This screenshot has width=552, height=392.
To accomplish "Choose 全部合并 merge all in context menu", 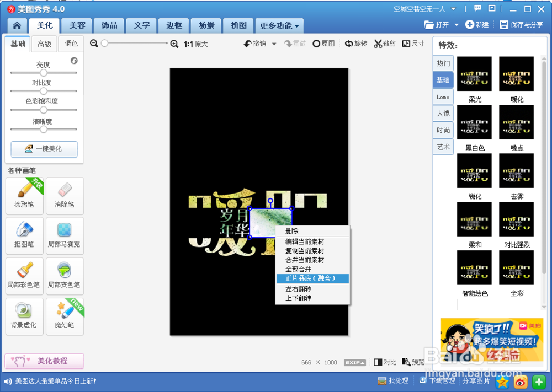I will 312,269.
